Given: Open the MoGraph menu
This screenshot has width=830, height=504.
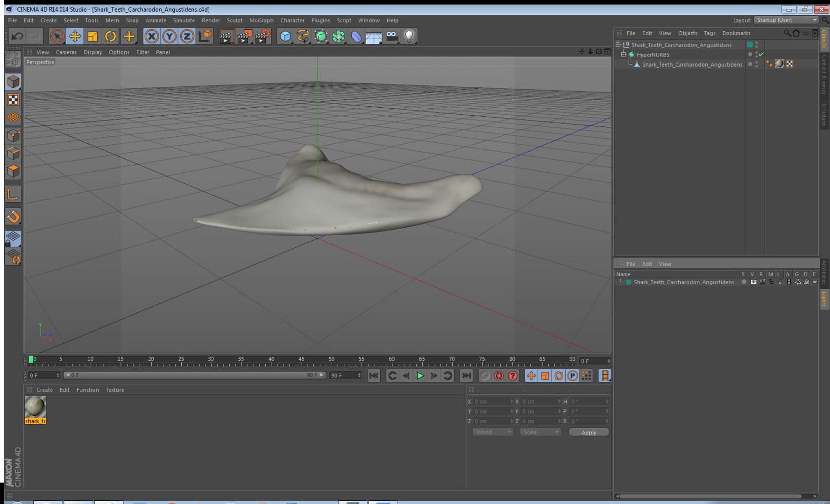Looking at the screenshot, I should [261, 21].
